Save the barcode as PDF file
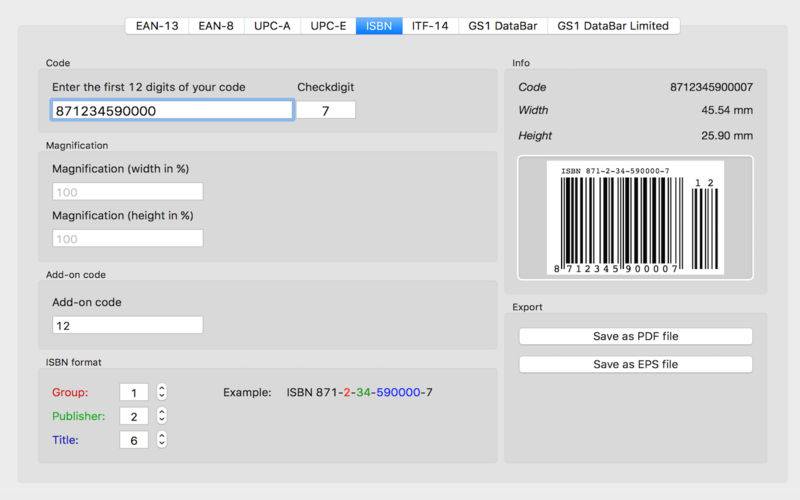The width and height of the screenshot is (800, 500). click(636, 336)
